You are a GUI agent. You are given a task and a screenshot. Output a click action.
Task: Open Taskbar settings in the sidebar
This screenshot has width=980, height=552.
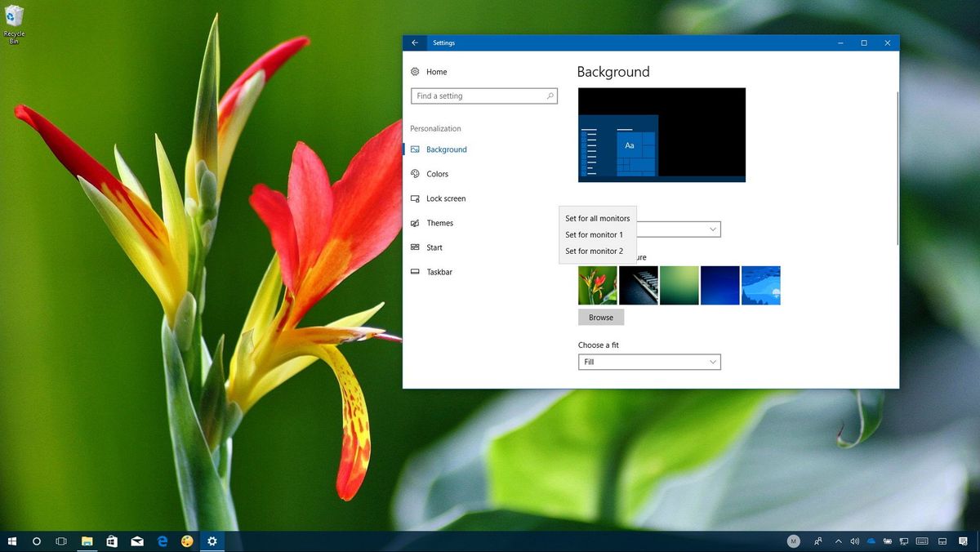439,272
